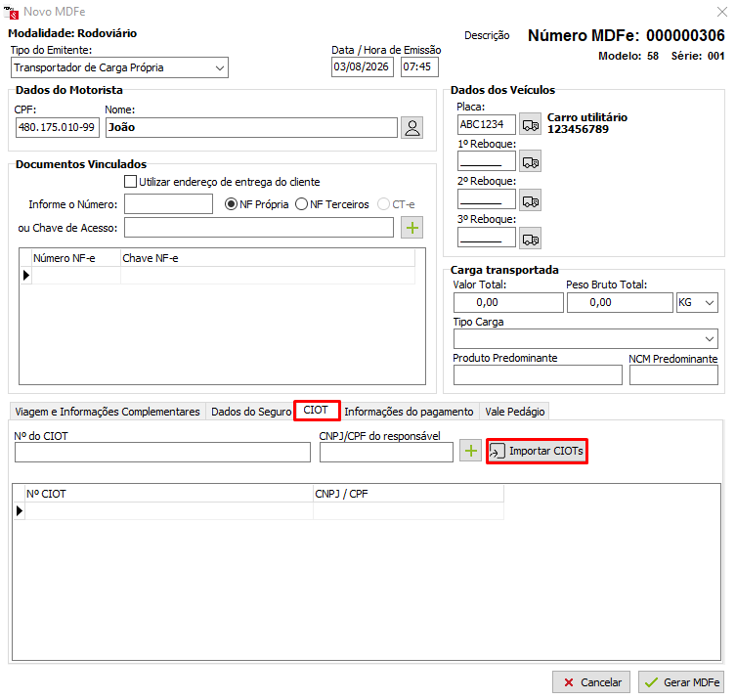This screenshot has height=700, width=736.
Task: Open driver search next to Nome field
Action: 411,128
